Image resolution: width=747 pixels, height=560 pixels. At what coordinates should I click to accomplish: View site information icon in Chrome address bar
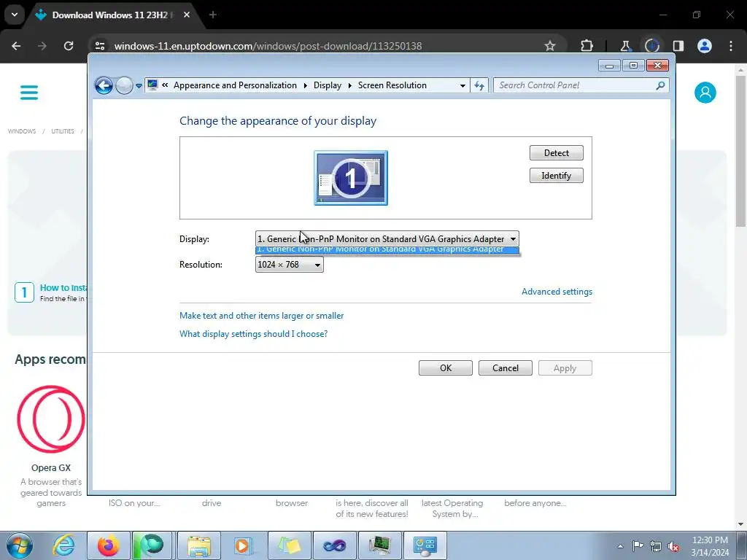coord(100,46)
